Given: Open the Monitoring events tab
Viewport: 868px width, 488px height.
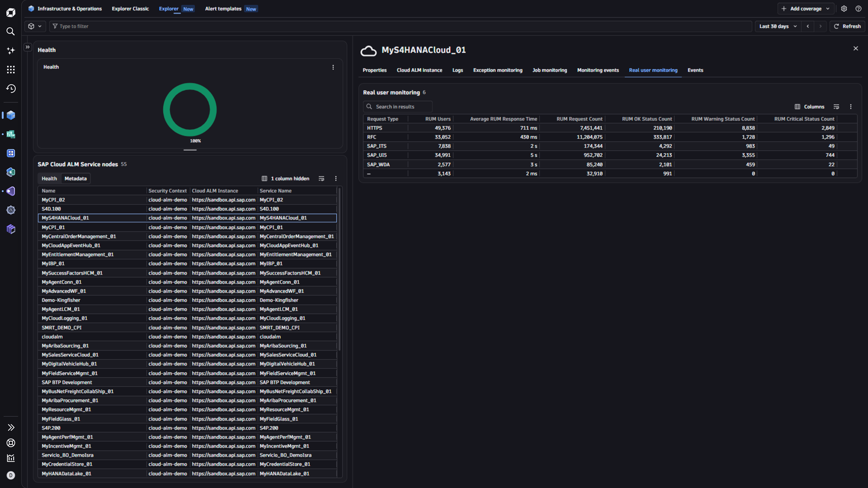Looking at the screenshot, I should pos(598,70).
